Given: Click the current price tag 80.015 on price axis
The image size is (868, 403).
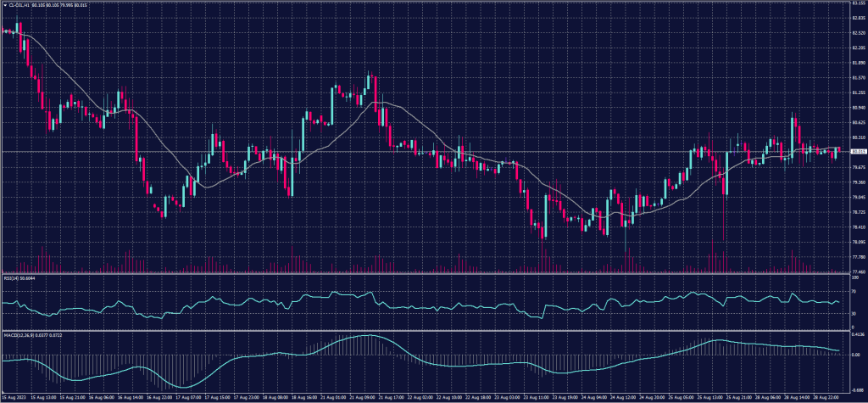Looking at the screenshot, I should [859, 151].
